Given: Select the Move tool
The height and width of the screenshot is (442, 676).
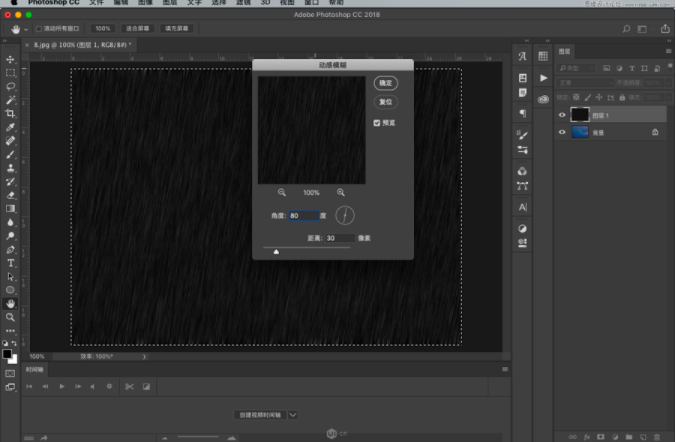Looking at the screenshot, I should 10,59.
